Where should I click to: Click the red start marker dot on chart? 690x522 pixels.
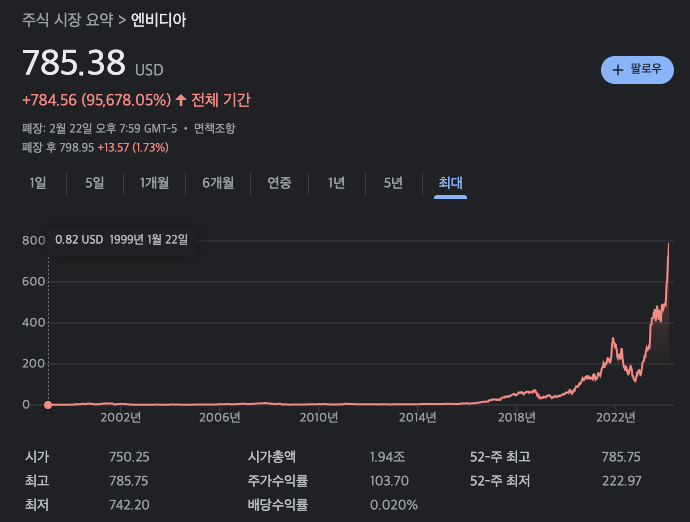click(x=48, y=405)
